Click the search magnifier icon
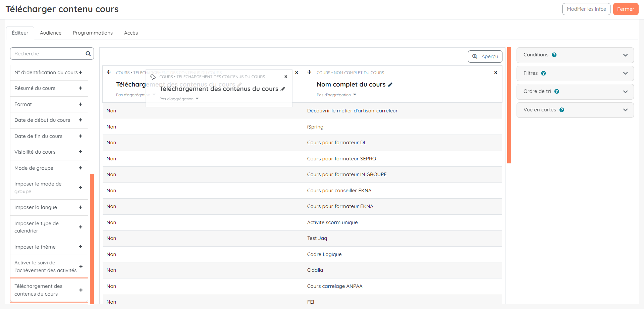The width and height of the screenshot is (644, 309). (x=88, y=54)
